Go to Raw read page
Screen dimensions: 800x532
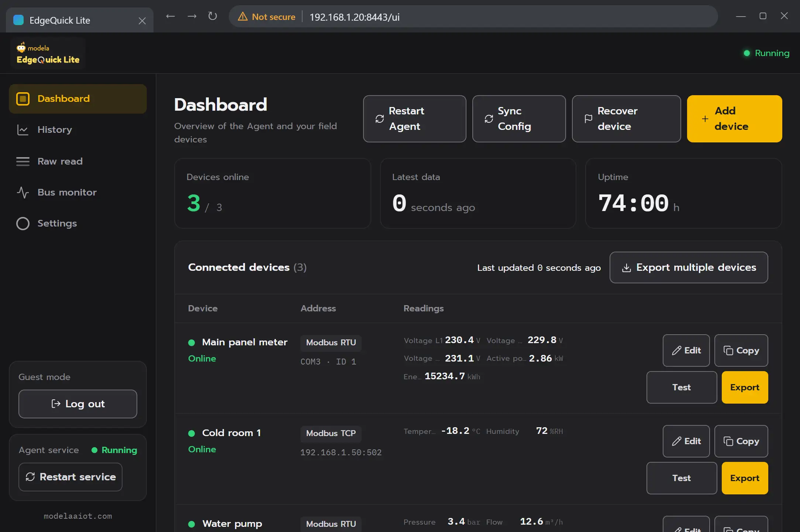(78, 161)
